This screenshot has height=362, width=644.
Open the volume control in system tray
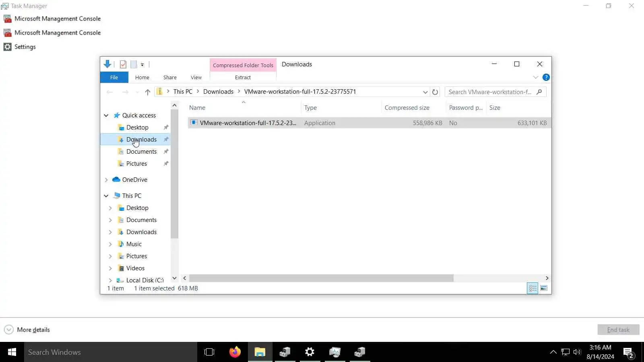[x=577, y=352]
